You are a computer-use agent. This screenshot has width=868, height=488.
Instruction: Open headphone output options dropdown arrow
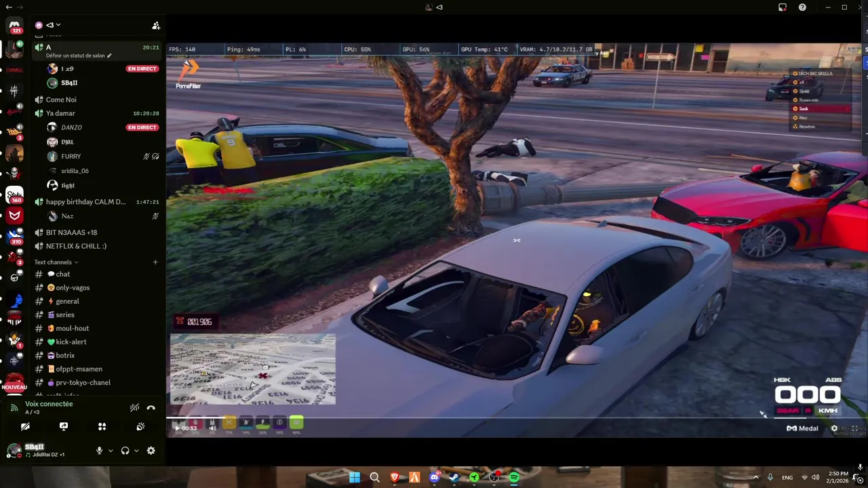(x=136, y=451)
